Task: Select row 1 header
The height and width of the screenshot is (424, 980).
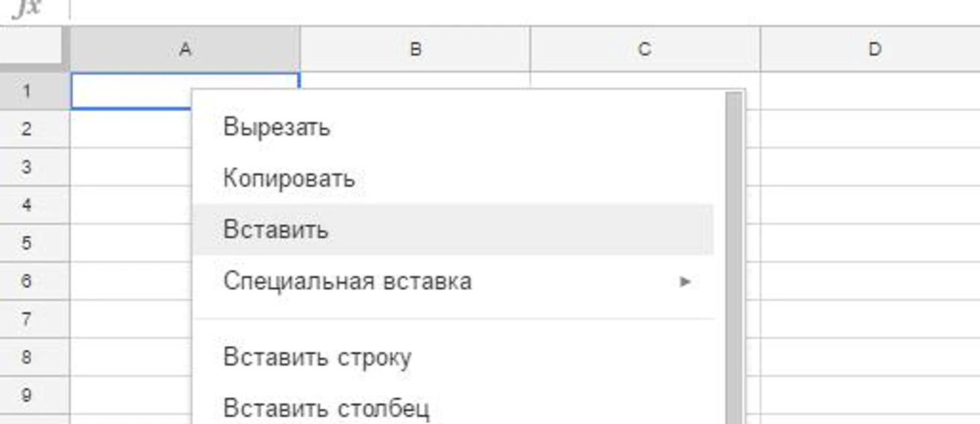Action: pos(26,91)
